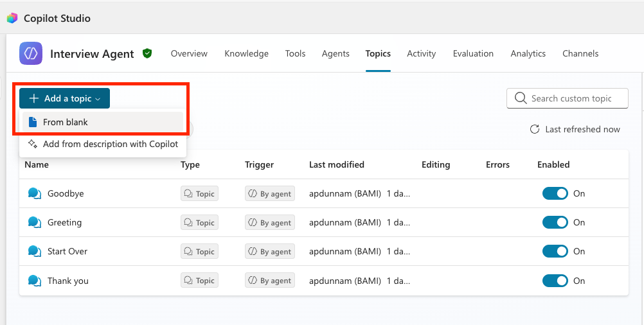Disable the Goodbye topic toggle
The height and width of the screenshot is (325, 644).
tap(555, 193)
